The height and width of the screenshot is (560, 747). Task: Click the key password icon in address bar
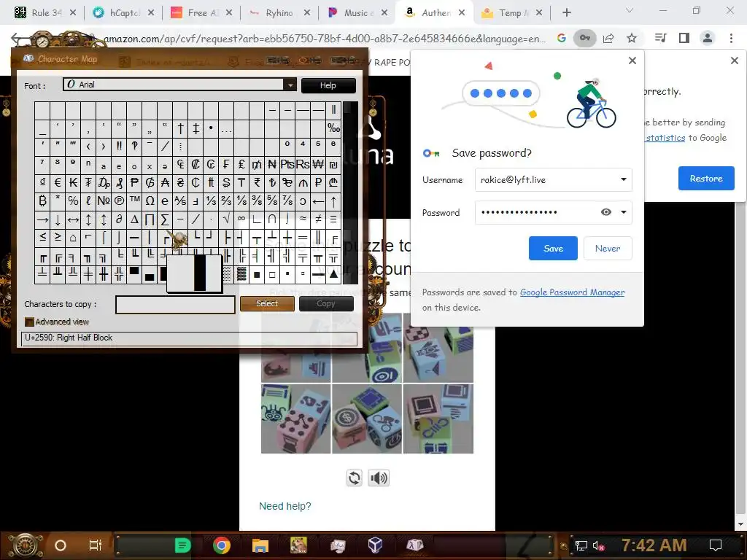[x=584, y=38]
